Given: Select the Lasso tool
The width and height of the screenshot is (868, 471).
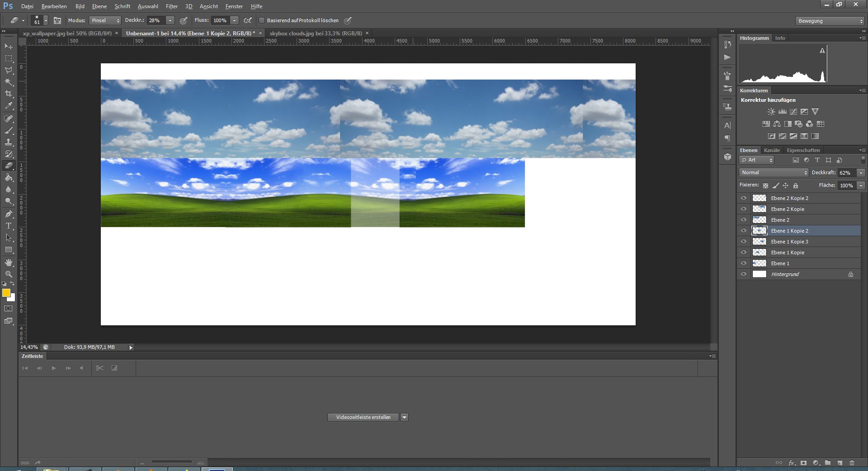Looking at the screenshot, I should [9, 70].
